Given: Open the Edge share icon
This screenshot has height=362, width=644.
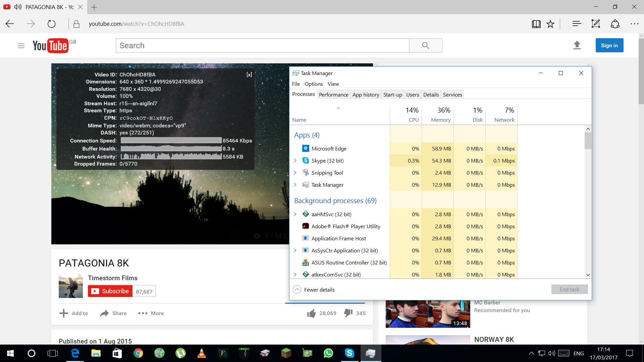Looking at the screenshot, I should (x=615, y=24).
